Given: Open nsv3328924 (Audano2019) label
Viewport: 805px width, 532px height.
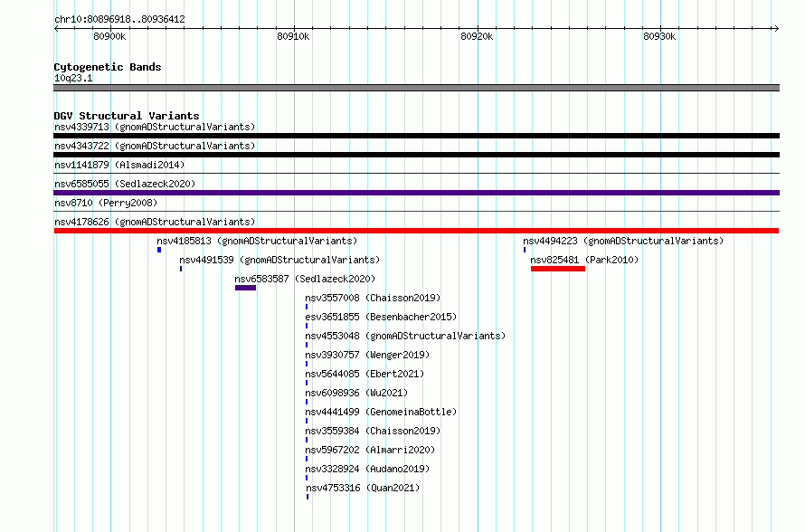Looking at the screenshot, I should [x=367, y=469].
